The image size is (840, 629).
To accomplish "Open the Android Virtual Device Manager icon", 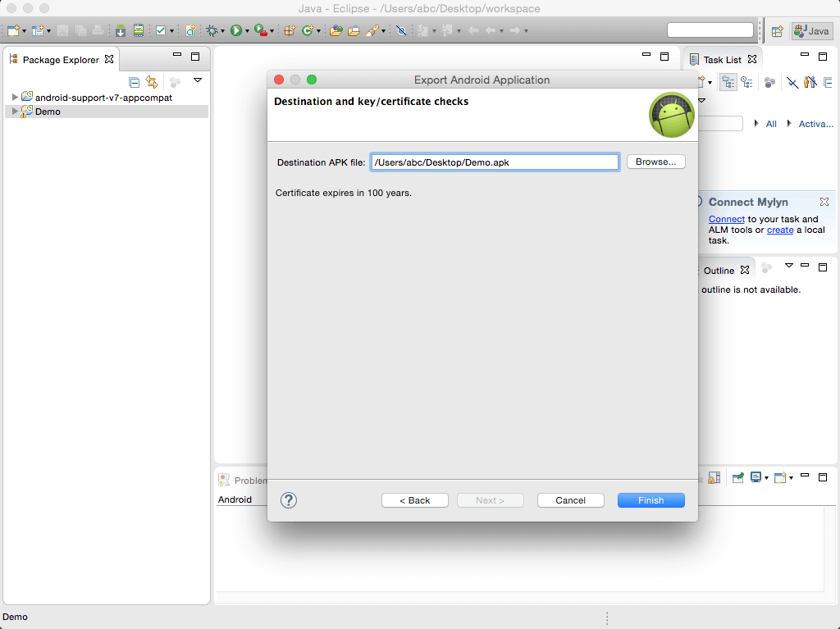I will pyautogui.click(x=138, y=30).
